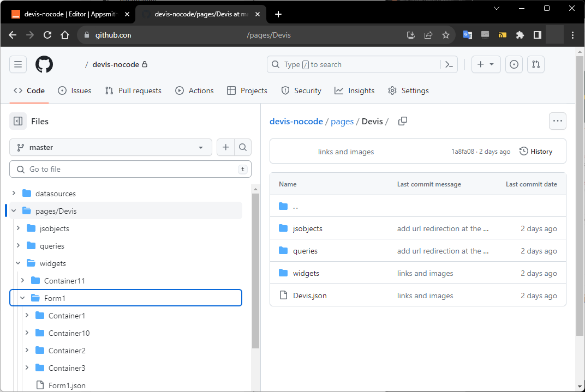Image resolution: width=585 pixels, height=392 pixels.
Task: Open the queries folder in file list
Action: [x=305, y=251]
